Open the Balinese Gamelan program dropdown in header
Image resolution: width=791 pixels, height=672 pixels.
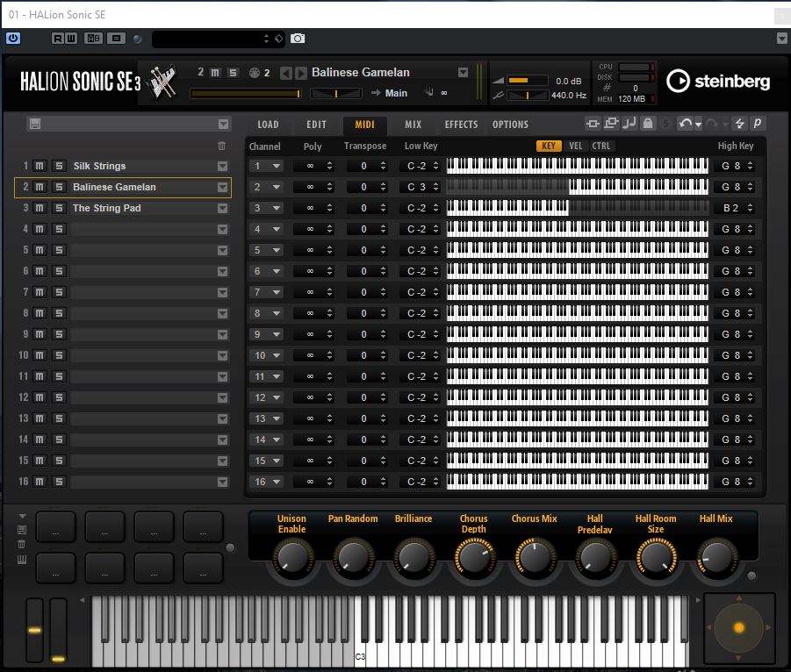463,73
